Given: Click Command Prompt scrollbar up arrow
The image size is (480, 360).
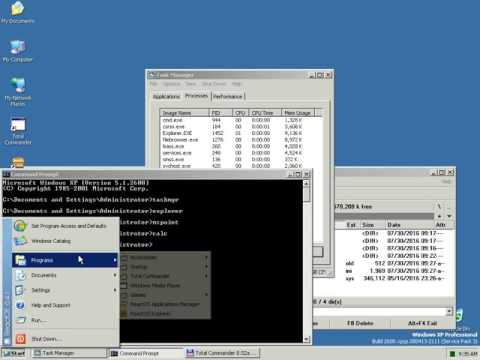Looking at the screenshot, I should coord(306,183).
